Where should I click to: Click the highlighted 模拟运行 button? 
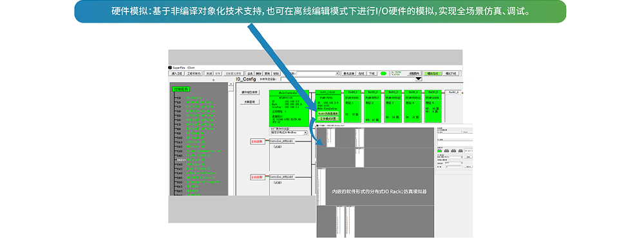433,73
